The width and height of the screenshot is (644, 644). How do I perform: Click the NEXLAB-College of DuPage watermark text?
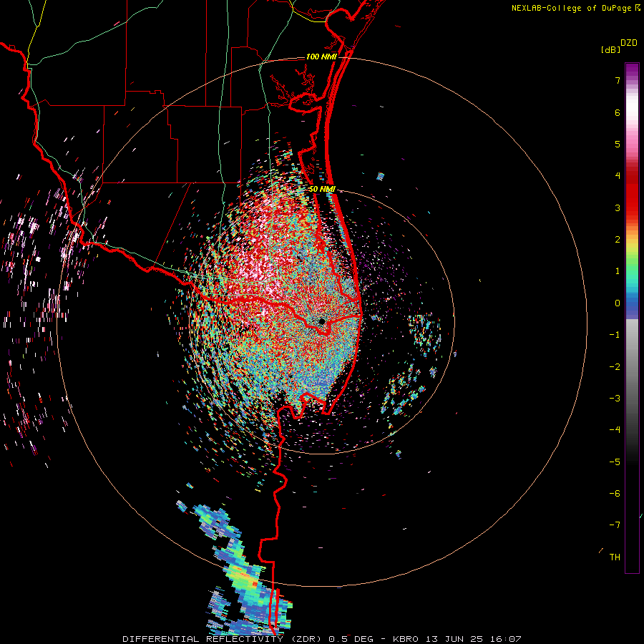pos(572,8)
